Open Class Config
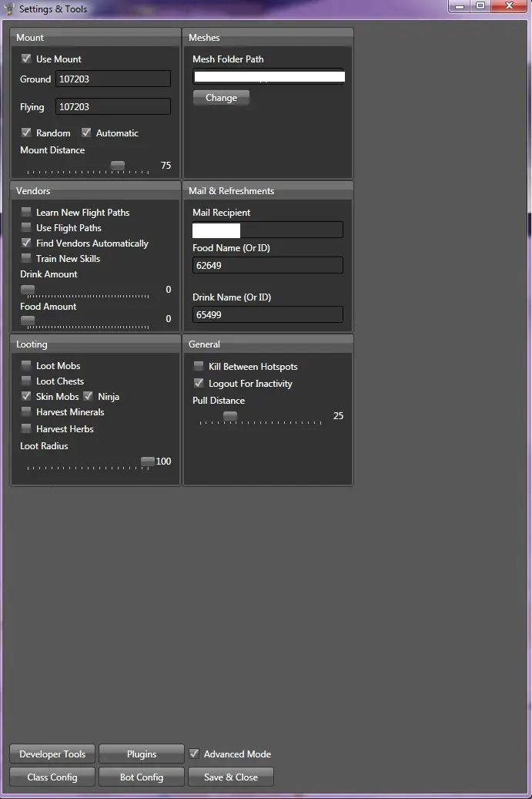Screen dimensions: 532x799 [x=52, y=777]
